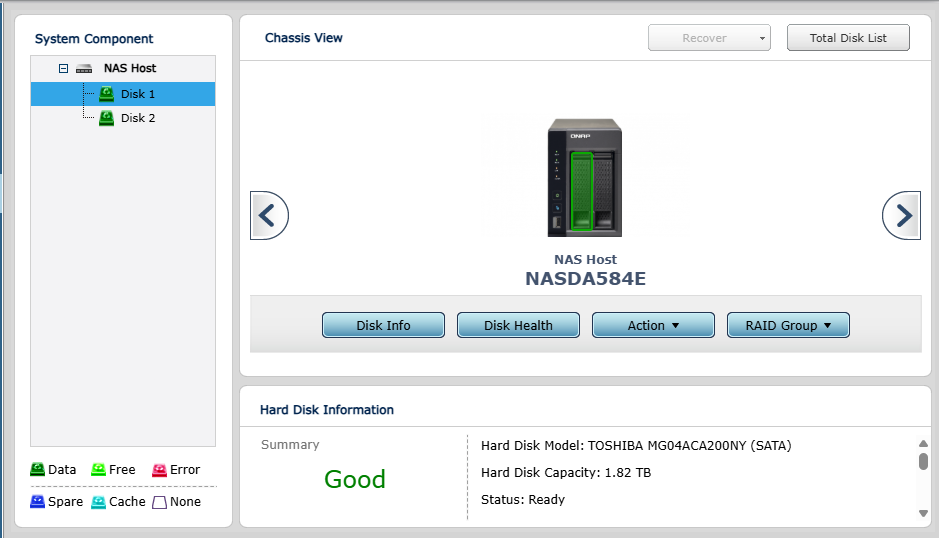Open Disk Info
Image resolution: width=939 pixels, height=538 pixels.
pos(383,325)
